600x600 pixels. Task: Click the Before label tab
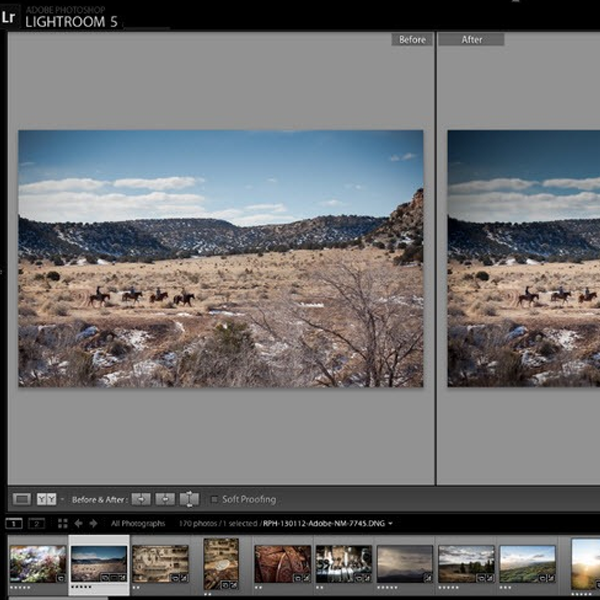tap(411, 40)
